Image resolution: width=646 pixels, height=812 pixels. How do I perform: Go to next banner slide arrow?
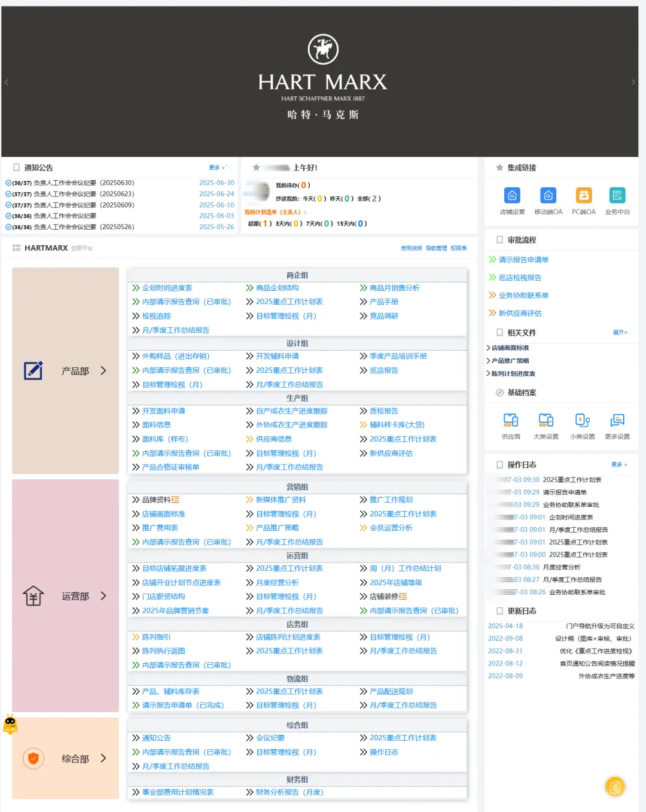633,82
